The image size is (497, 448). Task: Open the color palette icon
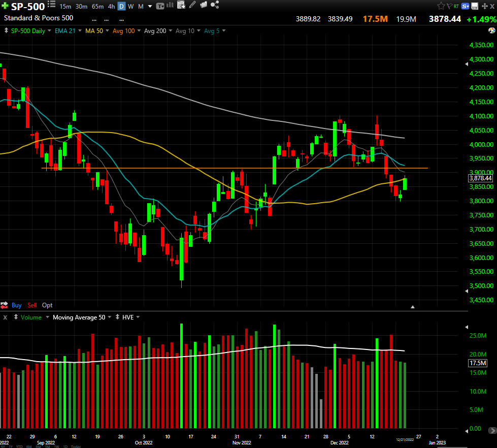(491, 30)
